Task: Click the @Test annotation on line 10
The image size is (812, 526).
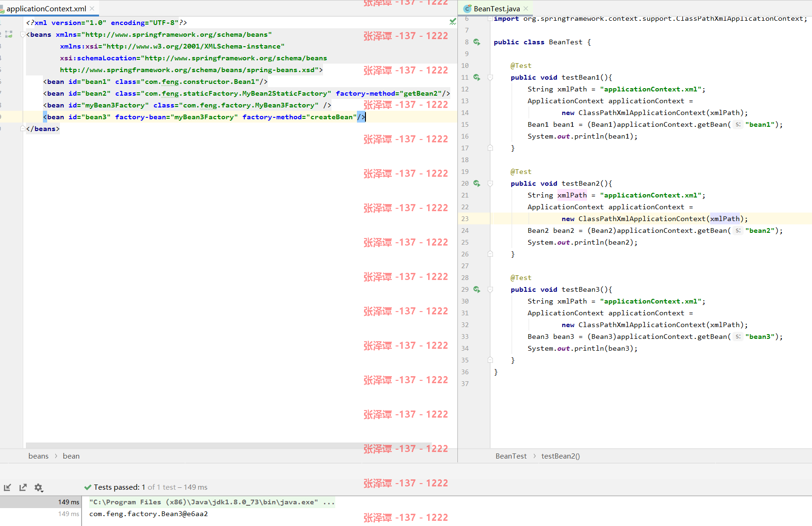Action: [x=521, y=66]
